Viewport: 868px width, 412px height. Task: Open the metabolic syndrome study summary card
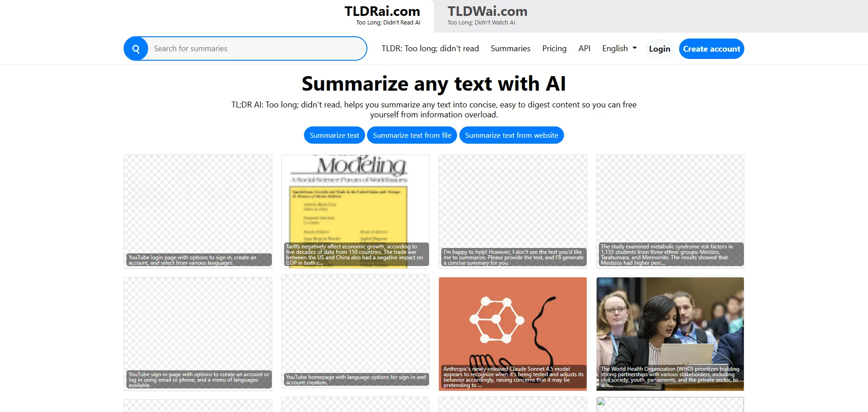[x=670, y=211]
